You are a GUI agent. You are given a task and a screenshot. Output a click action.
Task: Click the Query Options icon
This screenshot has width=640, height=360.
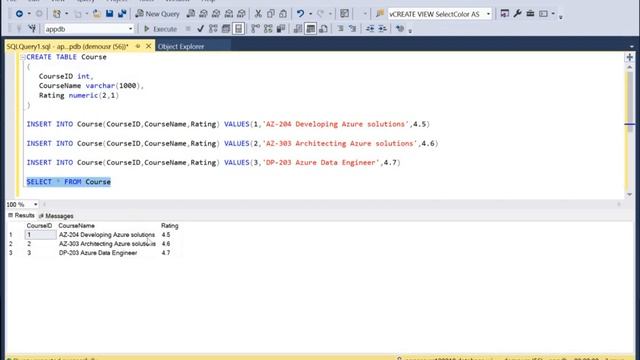[x=226, y=29]
